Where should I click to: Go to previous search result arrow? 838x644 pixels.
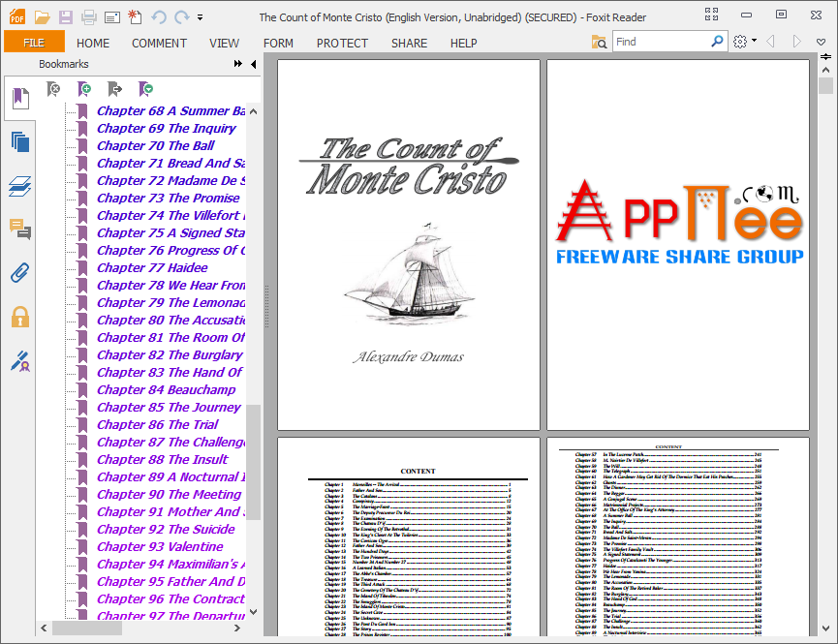click(x=770, y=41)
